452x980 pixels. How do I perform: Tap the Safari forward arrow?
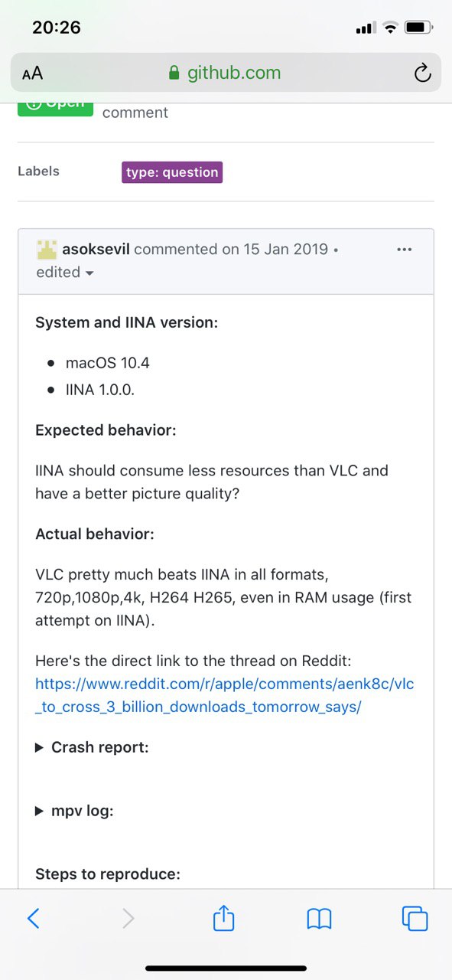[x=128, y=918]
